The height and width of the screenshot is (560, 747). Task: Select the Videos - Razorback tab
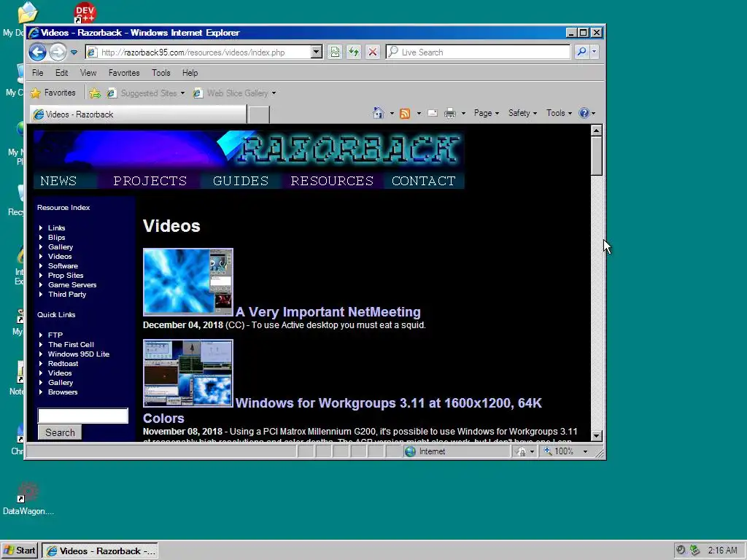[x=138, y=114]
